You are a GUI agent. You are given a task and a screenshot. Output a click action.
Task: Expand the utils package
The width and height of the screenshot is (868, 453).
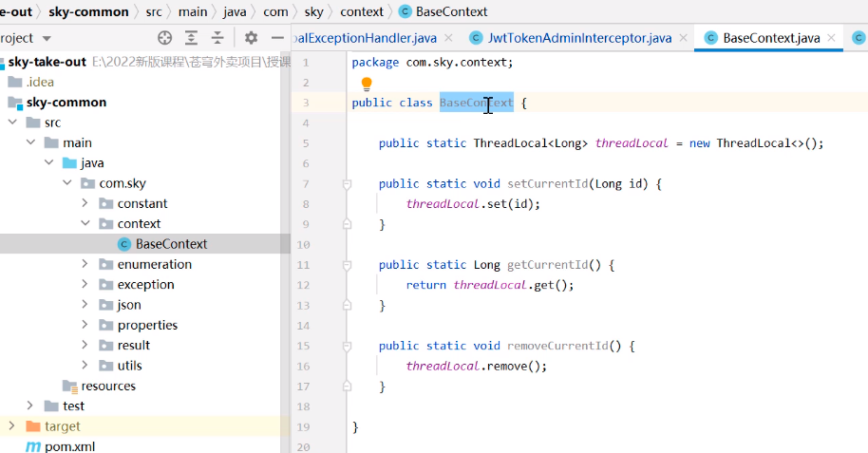[85, 366]
